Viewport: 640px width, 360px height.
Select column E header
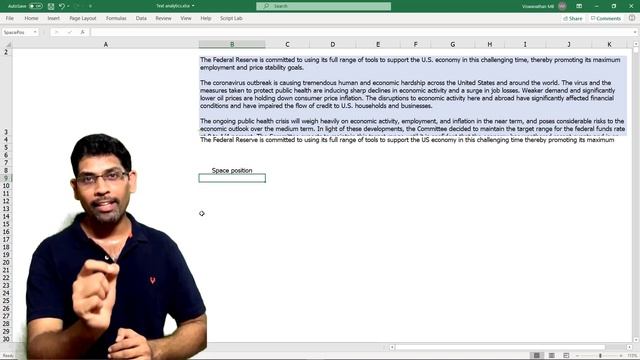378,44
